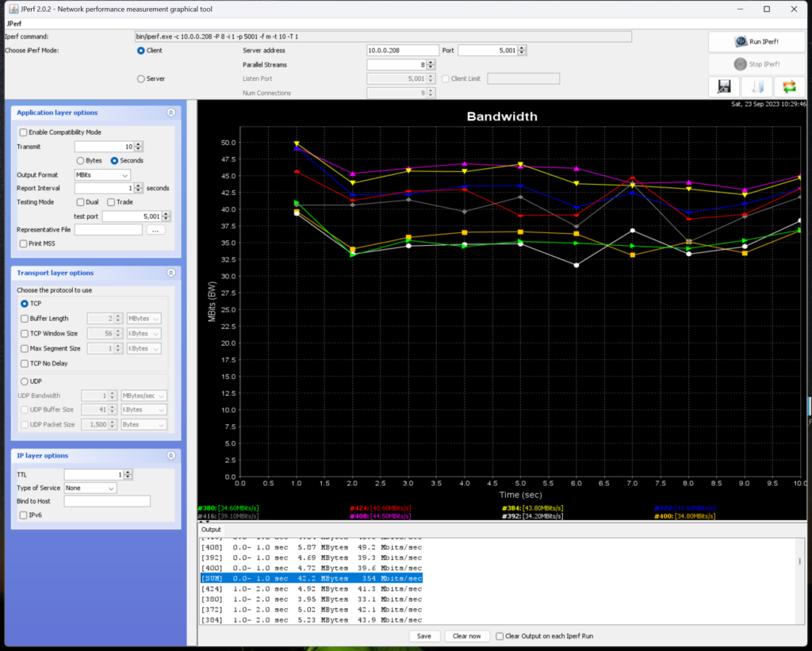Select the TCP protocol radio button
Image resolution: width=812 pixels, height=651 pixels.
[x=25, y=304]
